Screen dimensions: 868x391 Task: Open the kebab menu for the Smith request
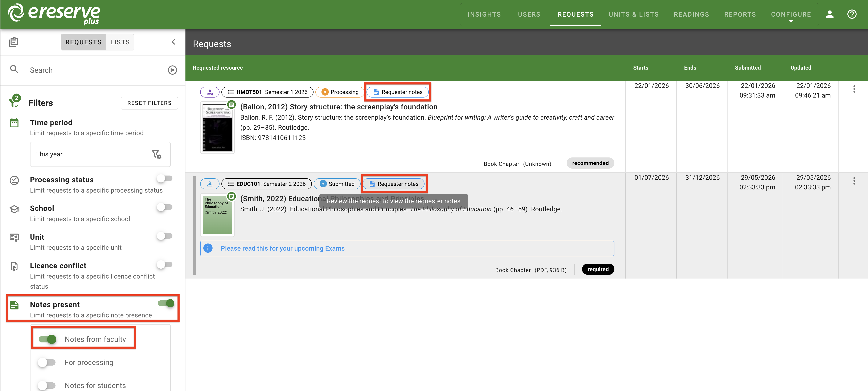[854, 181]
